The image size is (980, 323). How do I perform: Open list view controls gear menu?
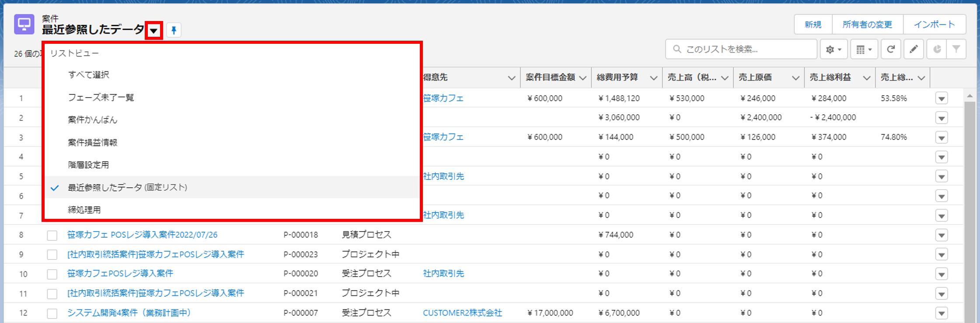coord(834,49)
